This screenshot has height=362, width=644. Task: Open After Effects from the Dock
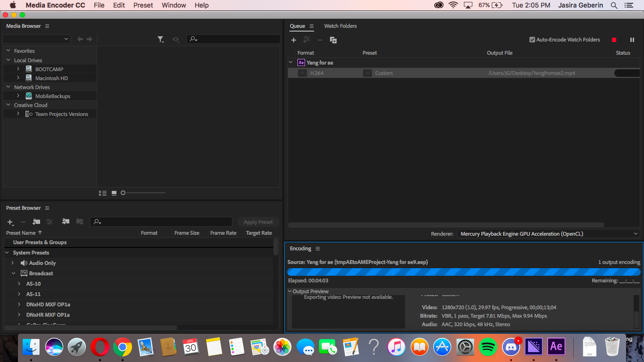click(x=556, y=347)
